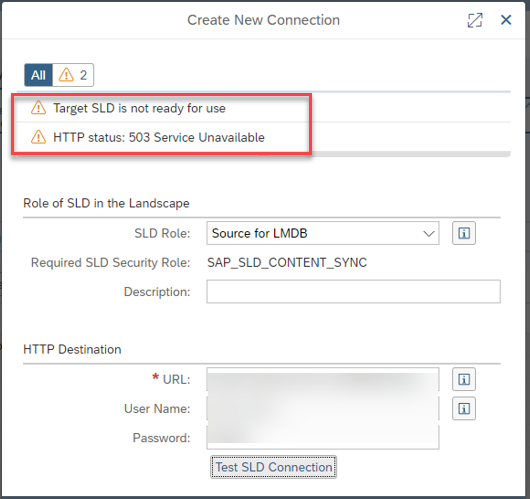Focus the URL input field

coord(323,379)
